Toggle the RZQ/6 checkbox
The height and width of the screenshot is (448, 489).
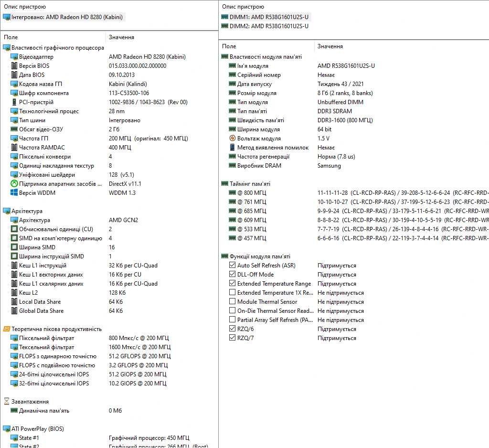232,328
